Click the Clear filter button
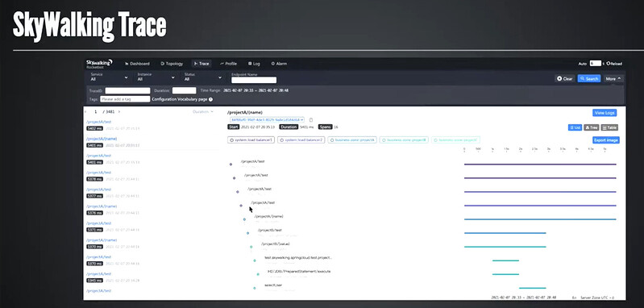Viewport: 644px width, 308px height. (x=565, y=78)
